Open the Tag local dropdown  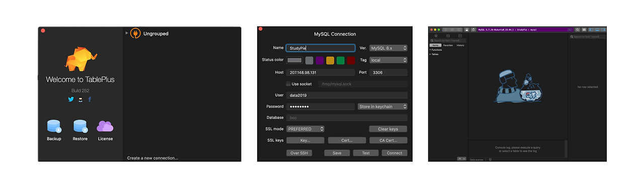[388, 60]
